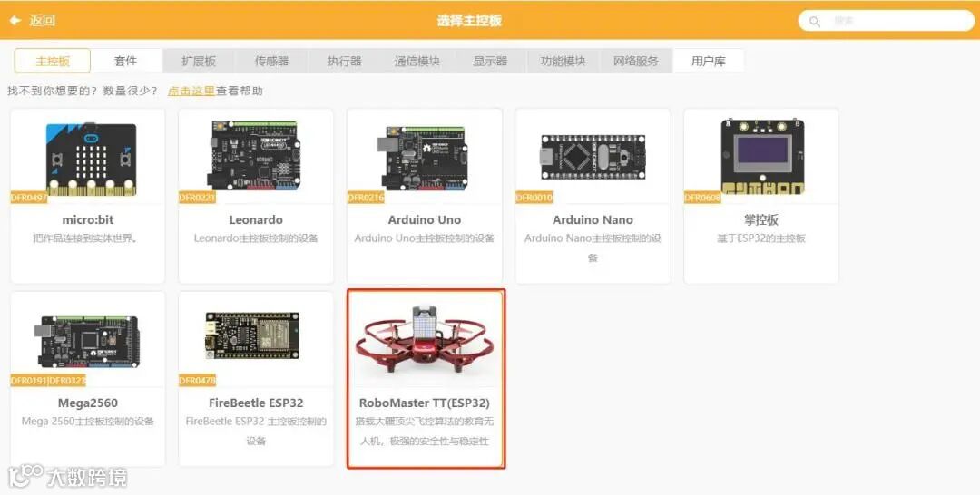Select the 掌控板 board image
Screen dimensions: 980x495
(x=762, y=156)
